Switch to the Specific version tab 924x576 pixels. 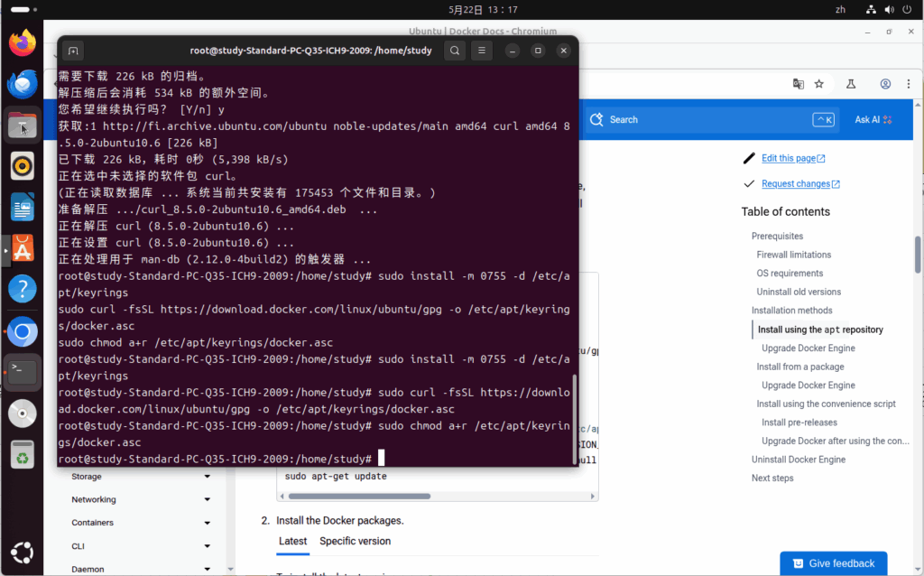(x=355, y=541)
